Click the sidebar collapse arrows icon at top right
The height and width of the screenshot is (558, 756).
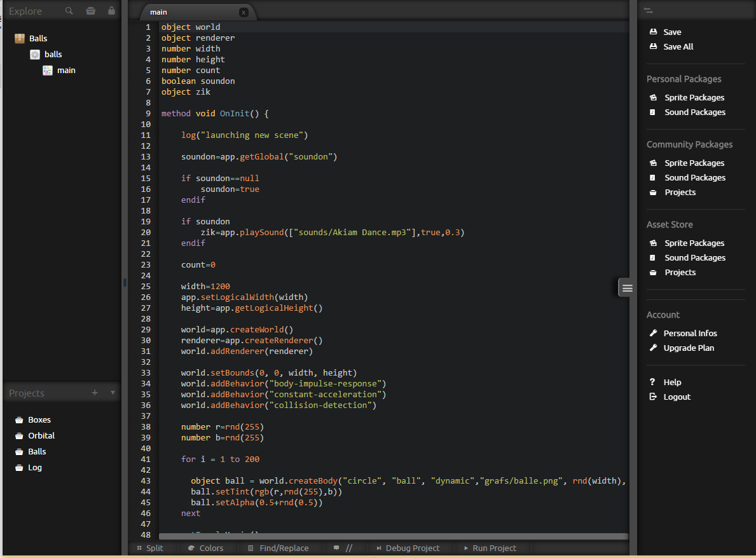coord(649,10)
